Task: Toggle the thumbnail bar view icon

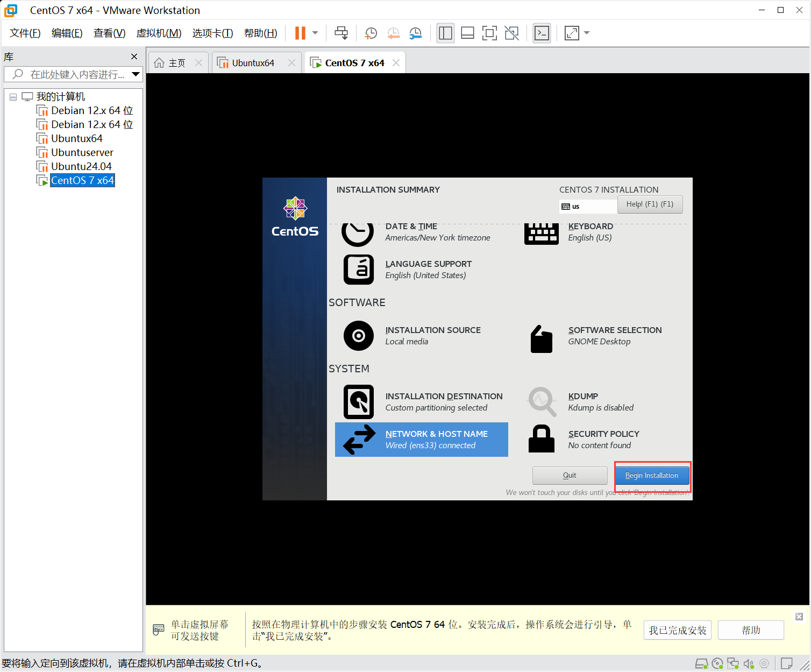Action: coord(467,33)
